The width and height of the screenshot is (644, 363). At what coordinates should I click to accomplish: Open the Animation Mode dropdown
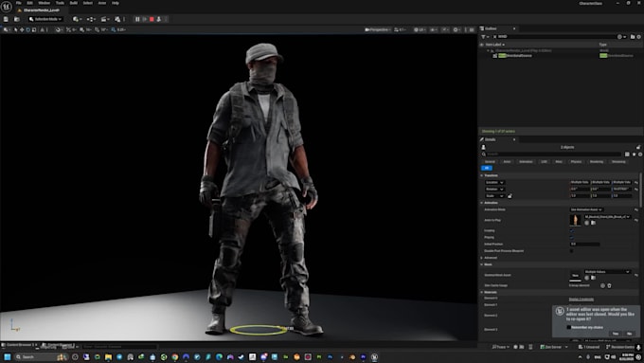(x=586, y=209)
